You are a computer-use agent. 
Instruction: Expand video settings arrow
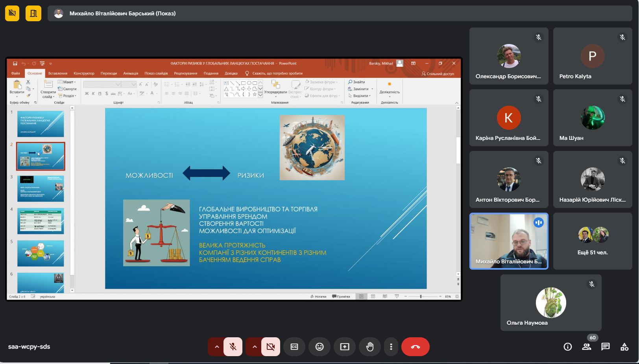coord(254,347)
